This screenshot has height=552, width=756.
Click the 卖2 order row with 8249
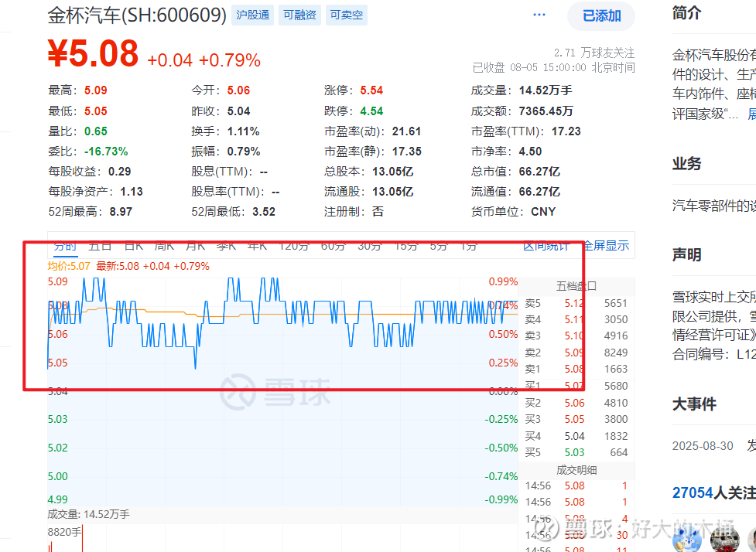click(576, 353)
